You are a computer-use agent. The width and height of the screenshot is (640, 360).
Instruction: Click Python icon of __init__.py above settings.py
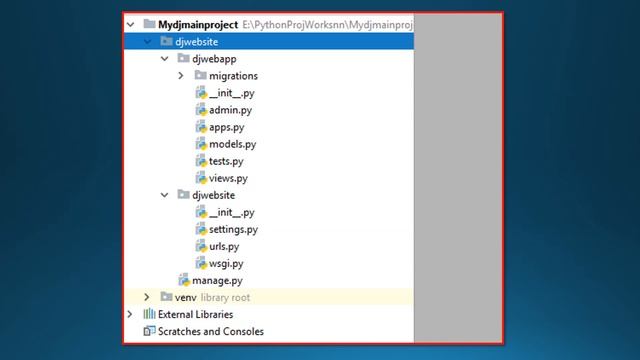(201, 212)
